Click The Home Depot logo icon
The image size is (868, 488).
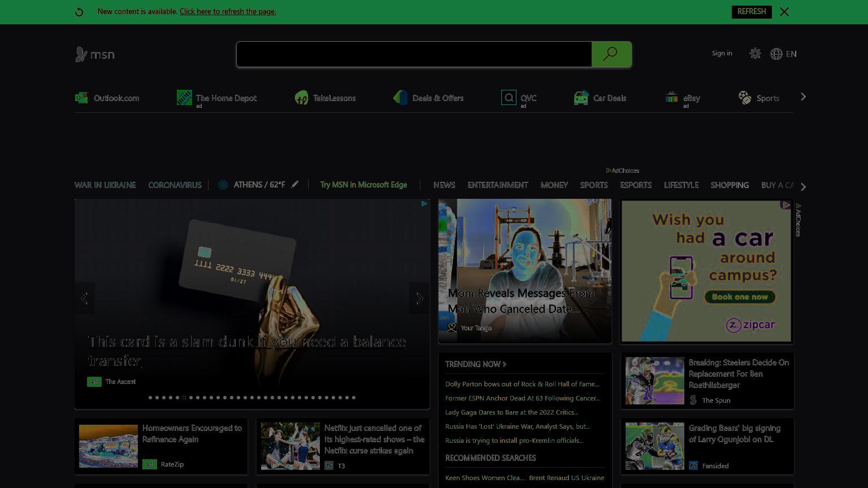(184, 98)
